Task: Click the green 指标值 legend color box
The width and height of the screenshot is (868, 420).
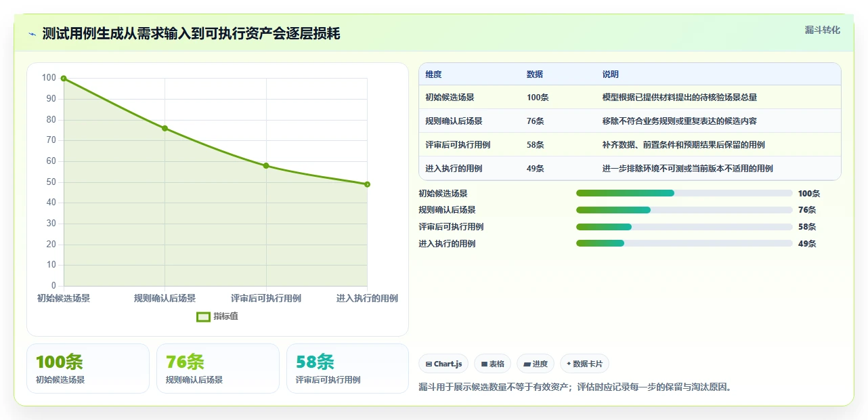Action: pos(203,316)
